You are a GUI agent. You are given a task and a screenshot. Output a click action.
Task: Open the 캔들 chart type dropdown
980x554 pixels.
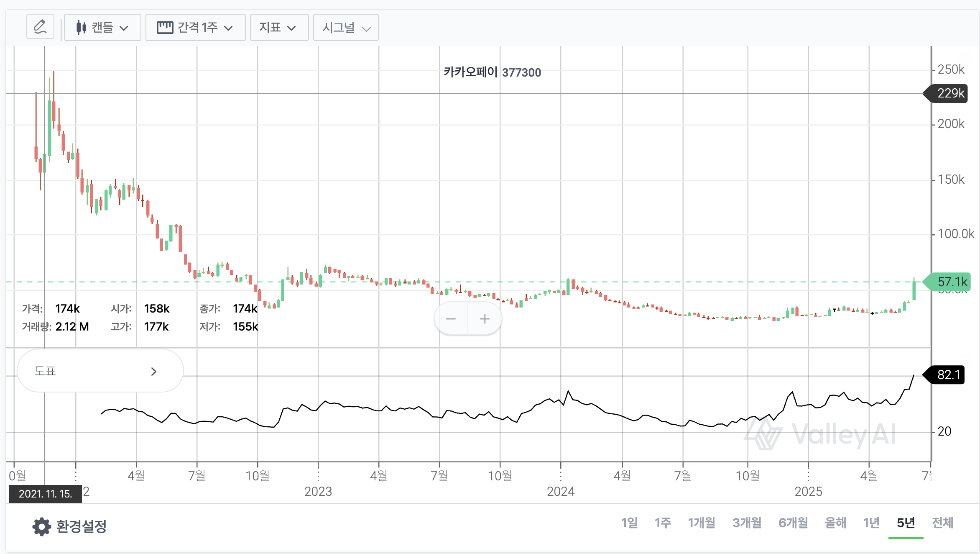[x=102, y=28]
